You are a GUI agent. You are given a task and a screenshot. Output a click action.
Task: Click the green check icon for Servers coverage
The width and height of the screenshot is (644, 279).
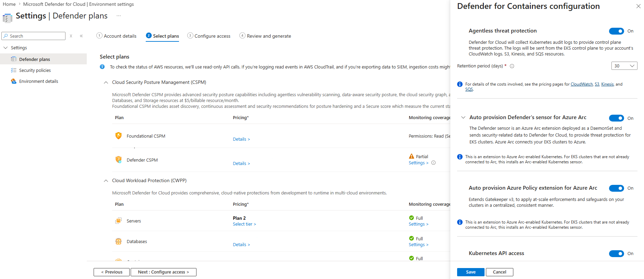pyautogui.click(x=412, y=218)
